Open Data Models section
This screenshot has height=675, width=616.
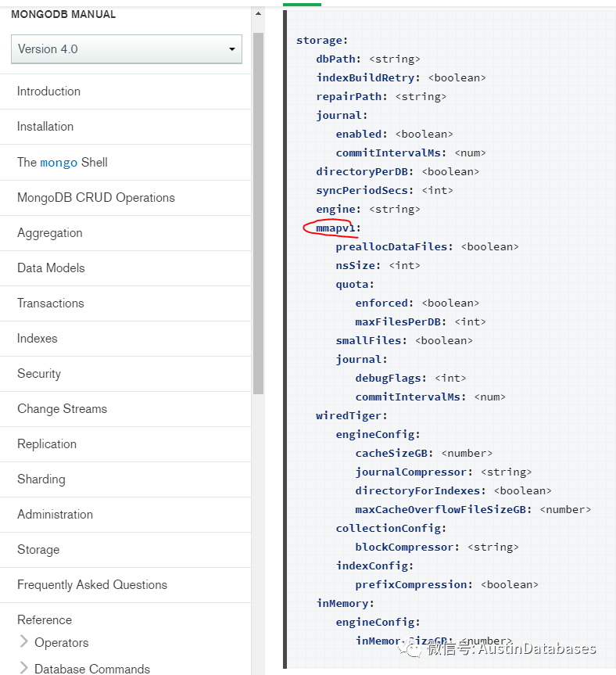click(51, 267)
